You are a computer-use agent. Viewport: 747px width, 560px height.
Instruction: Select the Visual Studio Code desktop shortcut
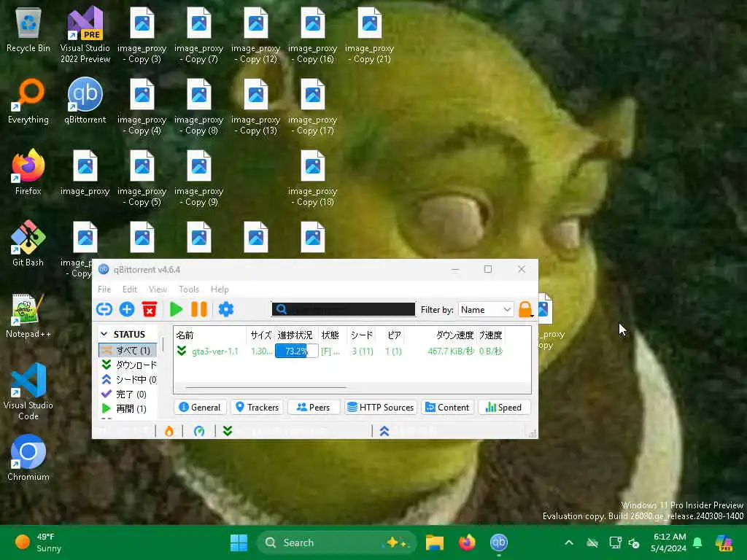tap(28, 392)
